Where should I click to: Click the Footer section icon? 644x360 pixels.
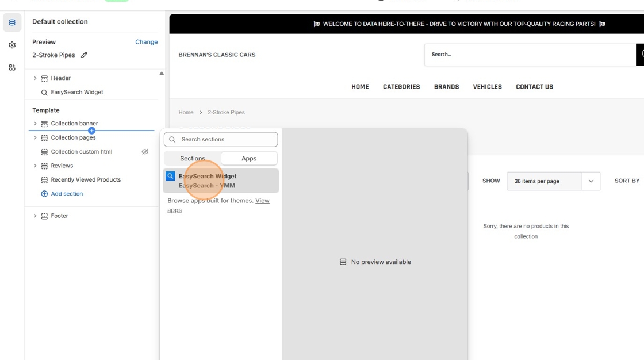pos(44,216)
